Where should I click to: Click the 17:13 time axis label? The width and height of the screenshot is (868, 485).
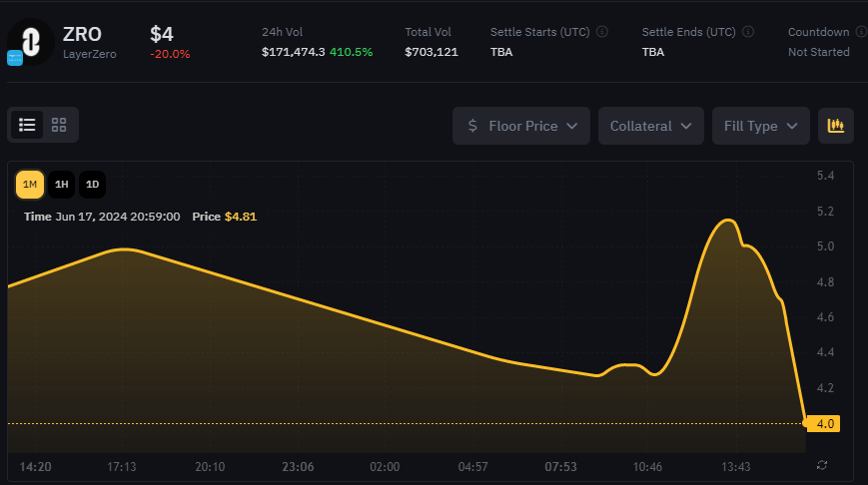pyautogui.click(x=121, y=467)
